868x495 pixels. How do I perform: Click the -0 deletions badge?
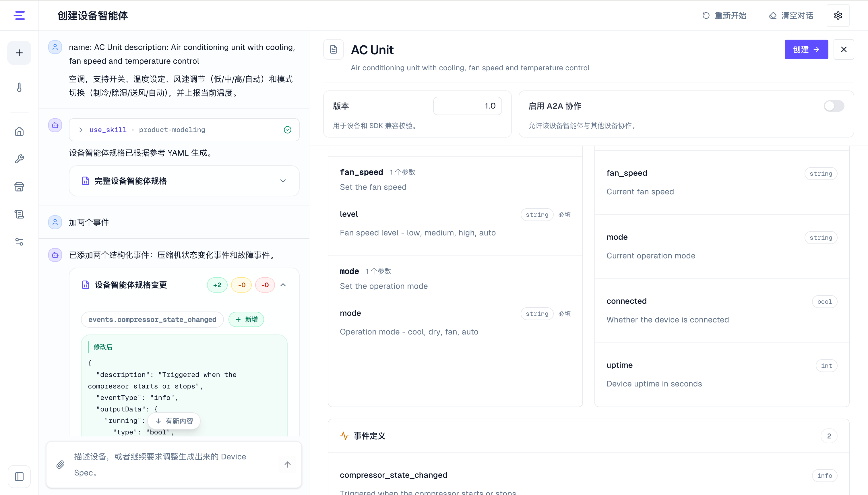point(265,285)
